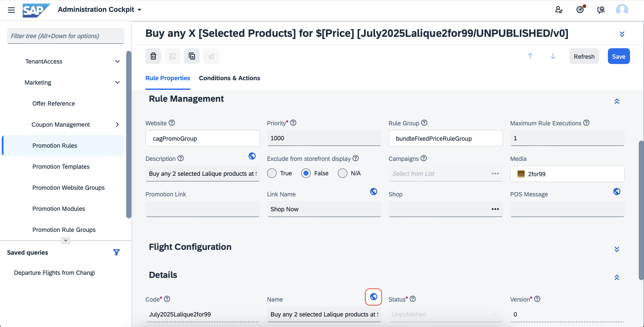This screenshot has height=327, width=644.
Task: Click the navigation tree scrollbar
Action: (x=129, y=134)
